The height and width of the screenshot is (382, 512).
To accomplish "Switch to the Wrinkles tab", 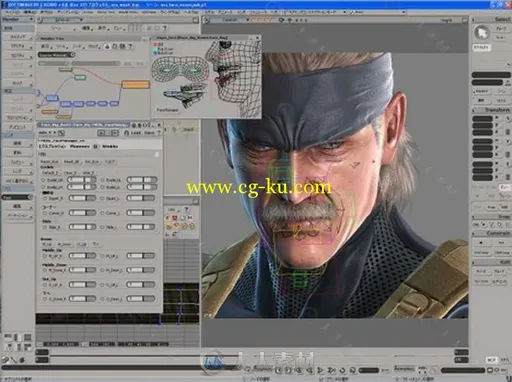I will 110,146.
